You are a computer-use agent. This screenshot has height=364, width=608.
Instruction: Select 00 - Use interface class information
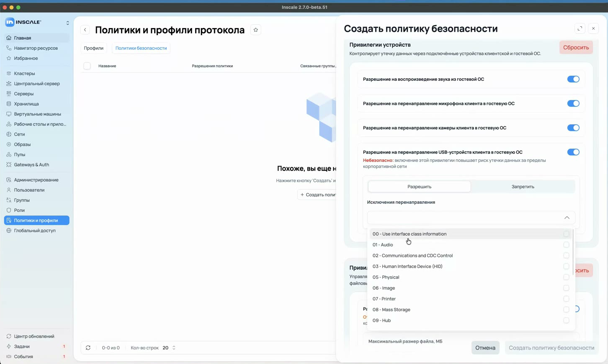tap(471, 234)
